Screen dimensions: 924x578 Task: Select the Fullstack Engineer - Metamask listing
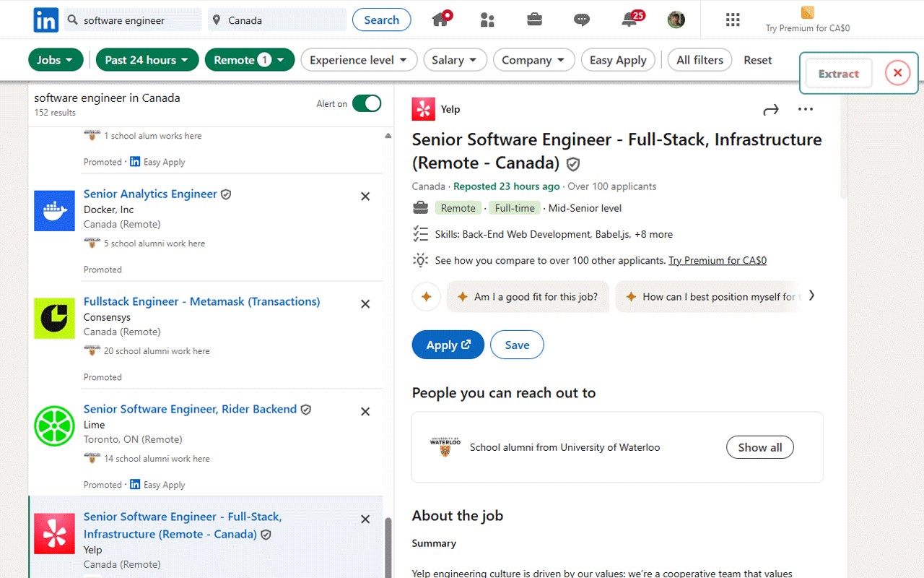click(201, 301)
